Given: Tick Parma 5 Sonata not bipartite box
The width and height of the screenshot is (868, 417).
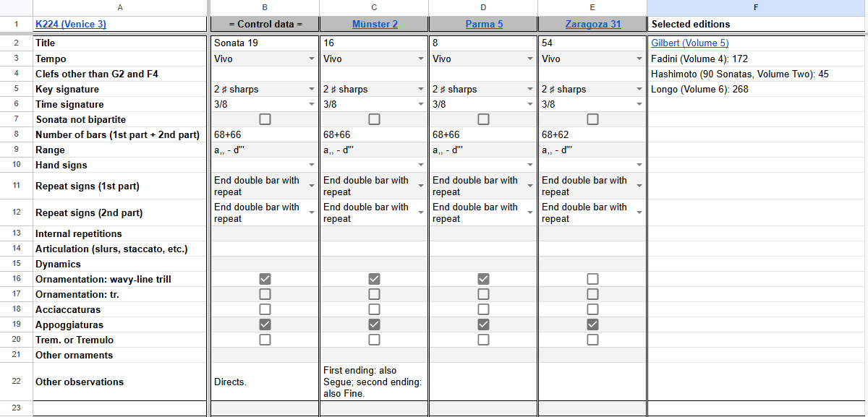Looking at the screenshot, I should click(x=484, y=119).
